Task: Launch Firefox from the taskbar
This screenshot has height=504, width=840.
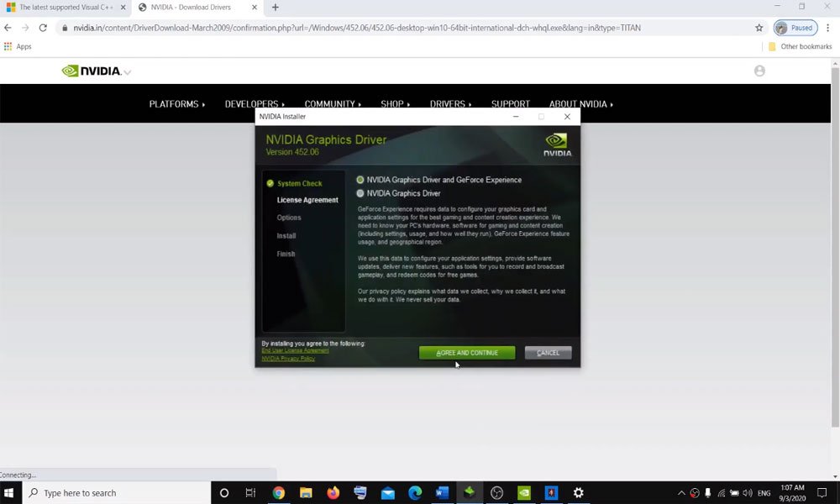Action: click(333, 493)
